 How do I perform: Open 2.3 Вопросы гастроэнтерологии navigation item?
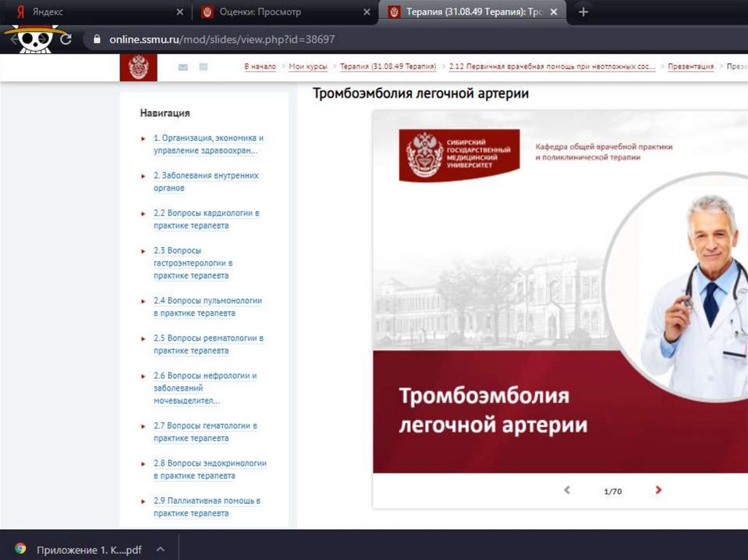click(x=193, y=263)
